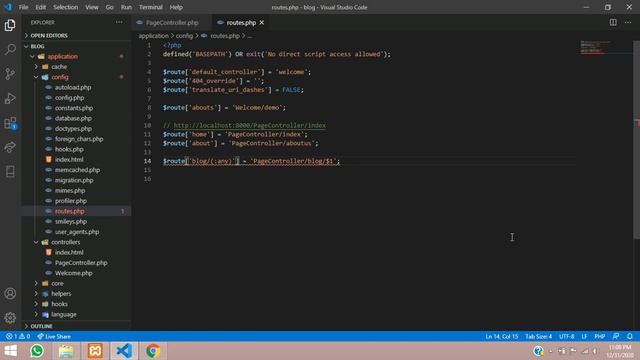Open the Edit menu
Image resolution: width=640 pixels, height=360 pixels.
click(x=40, y=7)
